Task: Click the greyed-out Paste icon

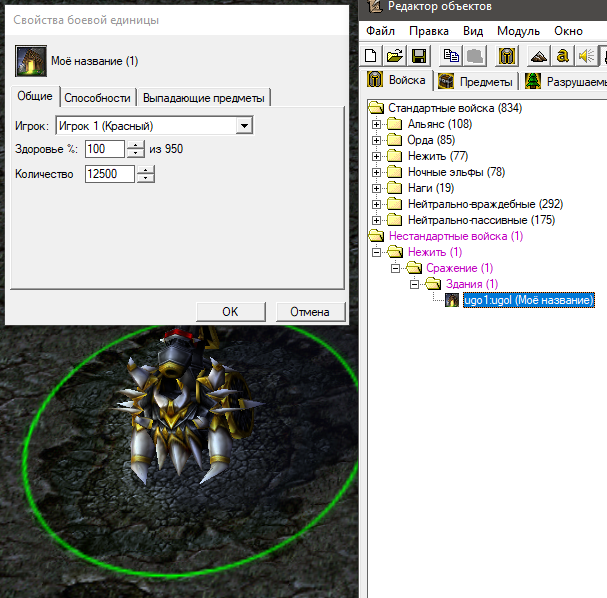Action: pos(475,56)
